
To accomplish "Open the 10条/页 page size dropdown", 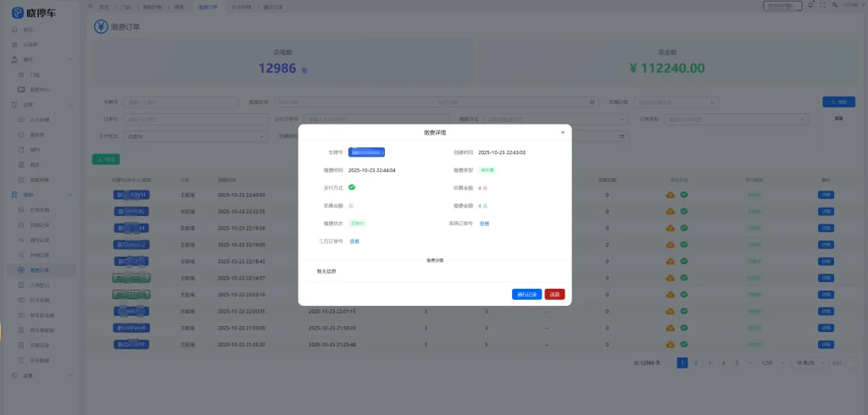I will tap(810, 362).
